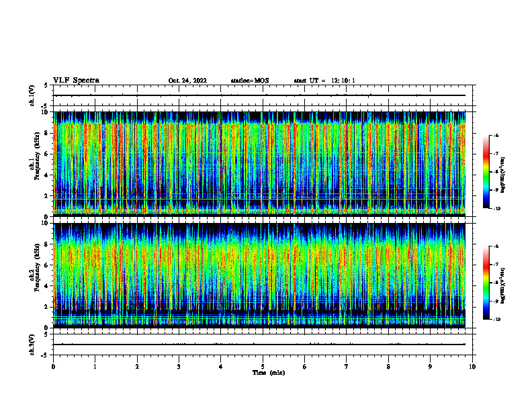Click time axis tick label "7"
This screenshot has width=532, height=411.
(347, 367)
